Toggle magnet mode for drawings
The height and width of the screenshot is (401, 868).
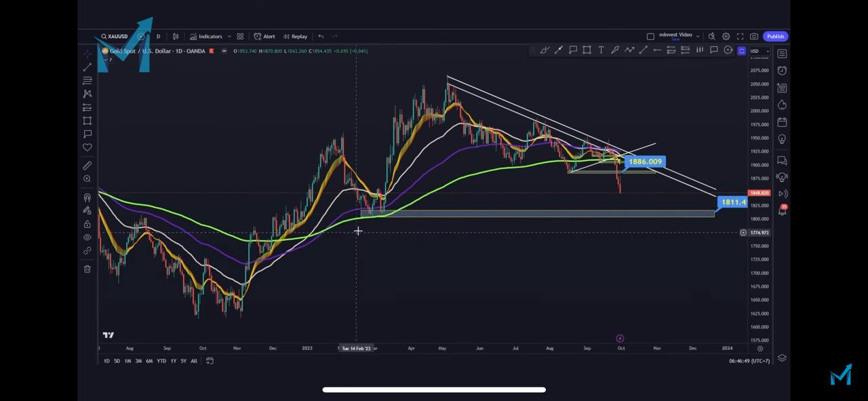pos(87,197)
